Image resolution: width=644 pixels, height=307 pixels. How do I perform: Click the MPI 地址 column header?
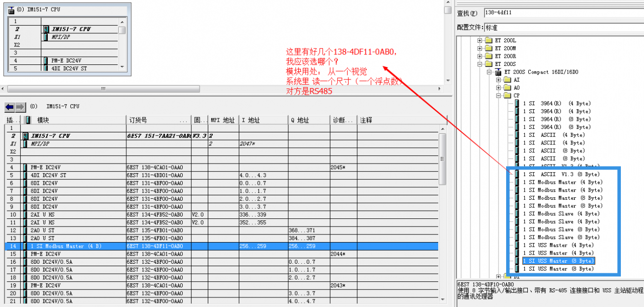[223, 120]
